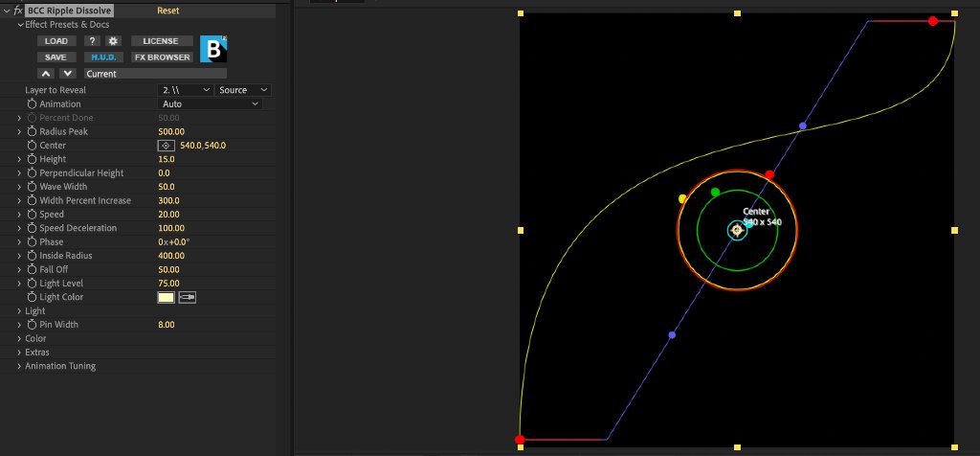Toggle Speed stopwatch
This screenshot has height=456, width=980.
tap(32, 214)
